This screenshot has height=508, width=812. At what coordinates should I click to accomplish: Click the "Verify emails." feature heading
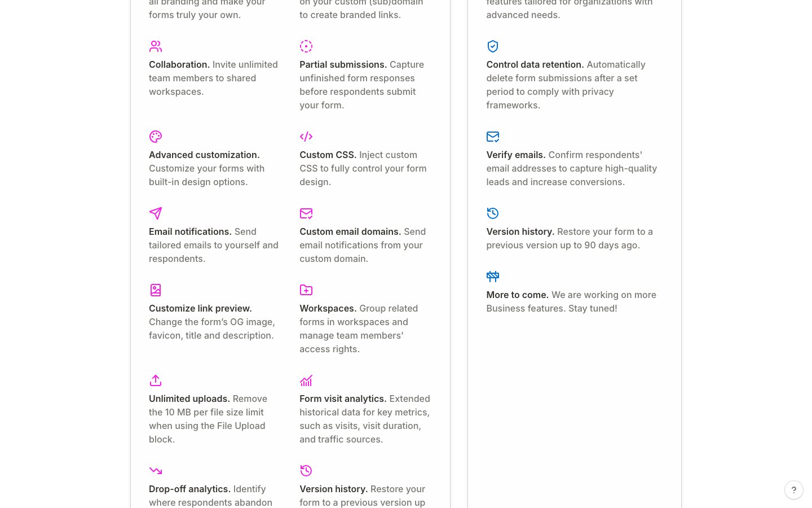point(515,155)
